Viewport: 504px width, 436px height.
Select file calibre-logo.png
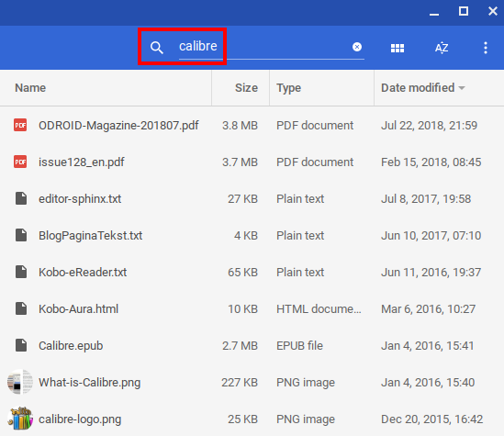80,419
